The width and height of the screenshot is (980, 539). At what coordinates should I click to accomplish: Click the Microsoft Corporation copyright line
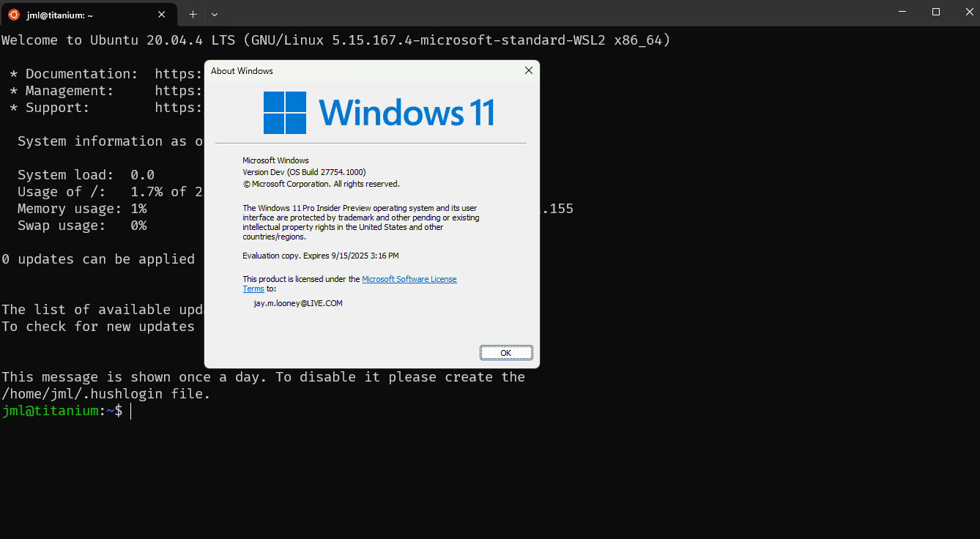(x=321, y=184)
